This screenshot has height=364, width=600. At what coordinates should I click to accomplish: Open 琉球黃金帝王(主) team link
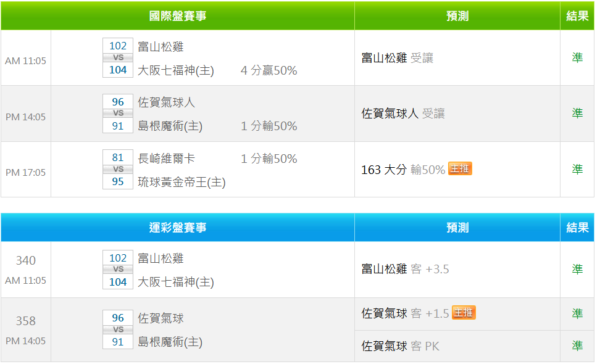(x=181, y=182)
